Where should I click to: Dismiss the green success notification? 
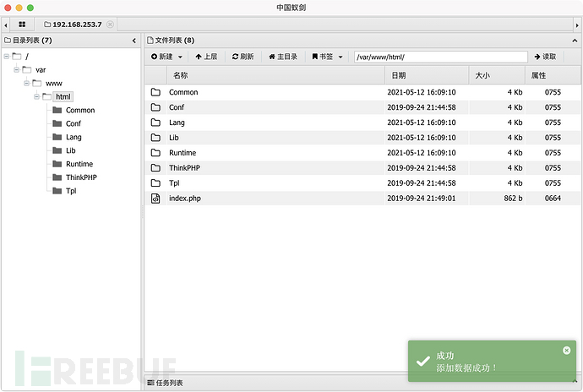[566, 351]
